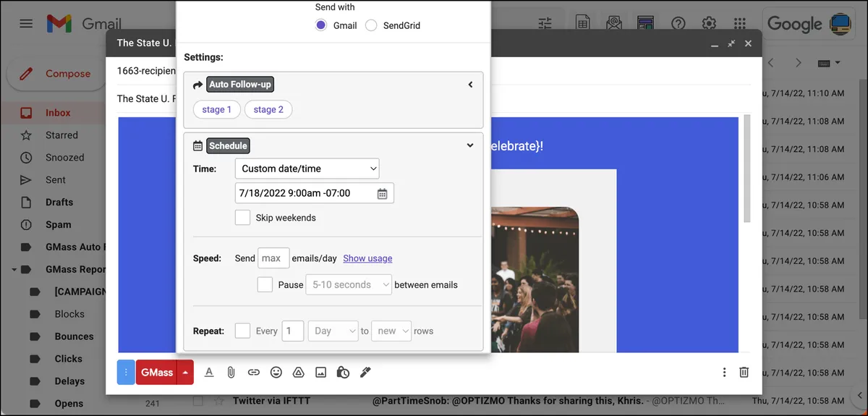Open the Blocks label
The width and height of the screenshot is (868, 416).
pos(69,314)
